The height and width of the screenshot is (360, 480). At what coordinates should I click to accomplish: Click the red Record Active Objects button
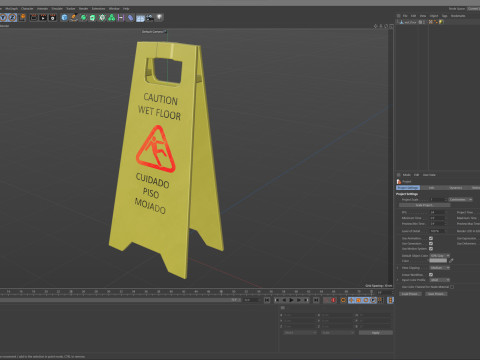coord(327,300)
